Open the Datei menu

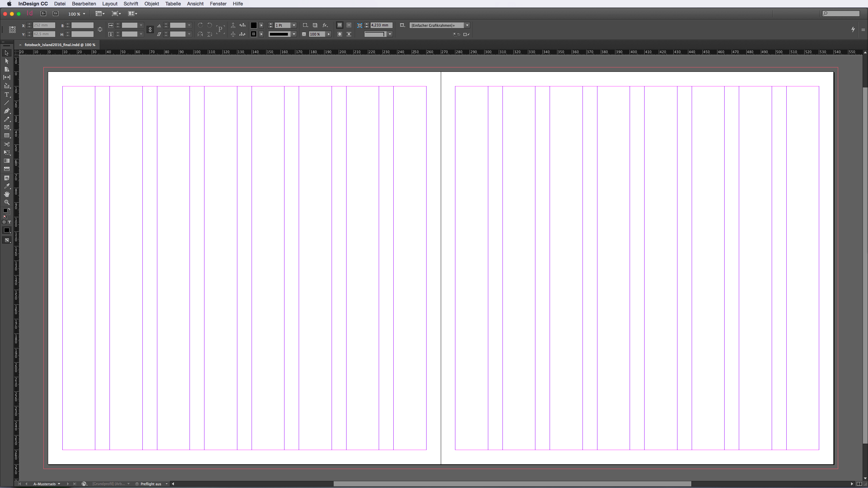tap(60, 4)
